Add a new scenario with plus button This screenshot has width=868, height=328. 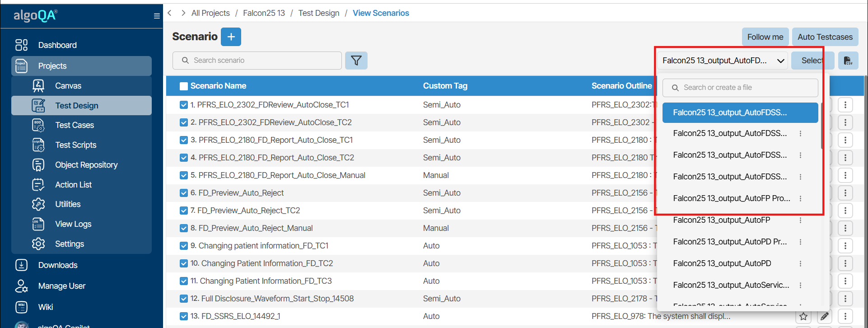pyautogui.click(x=231, y=37)
